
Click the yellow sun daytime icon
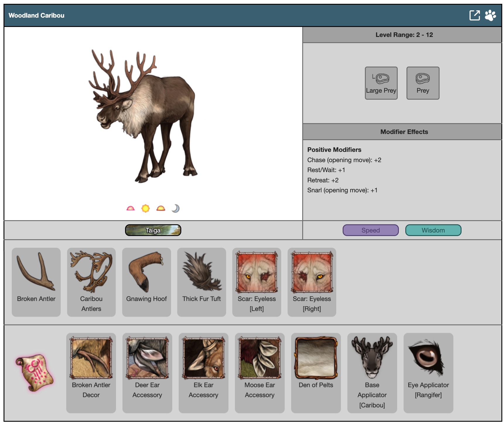pyautogui.click(x=146, y=208)
